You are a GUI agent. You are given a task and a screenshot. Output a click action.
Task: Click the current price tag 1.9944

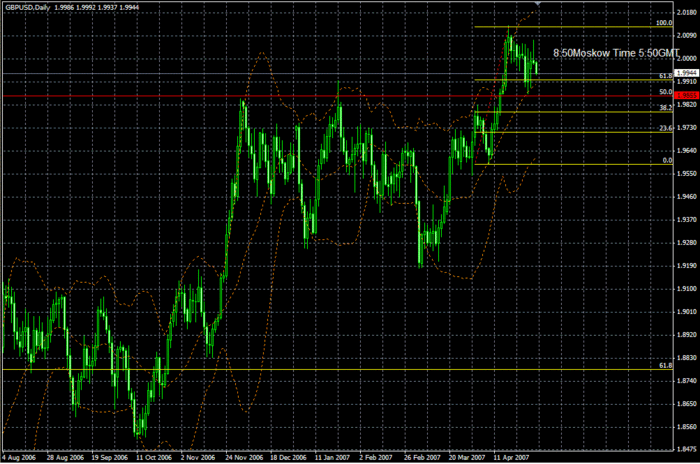click(x=687, y=73)
